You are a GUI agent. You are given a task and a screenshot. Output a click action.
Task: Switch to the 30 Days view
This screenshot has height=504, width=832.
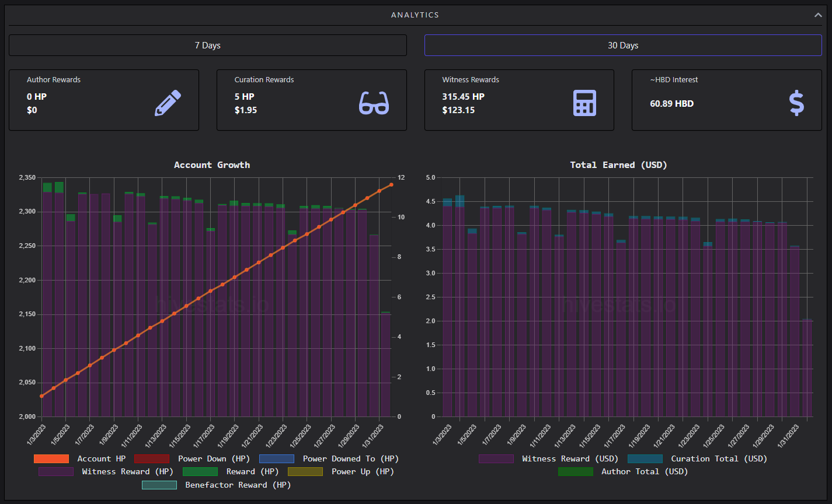coord(623,45)
